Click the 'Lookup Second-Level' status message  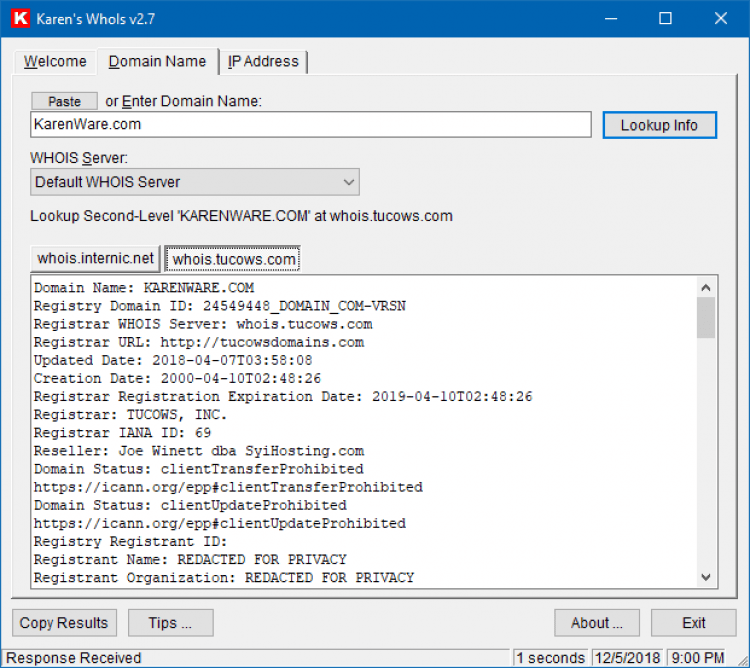click(241, 216)
